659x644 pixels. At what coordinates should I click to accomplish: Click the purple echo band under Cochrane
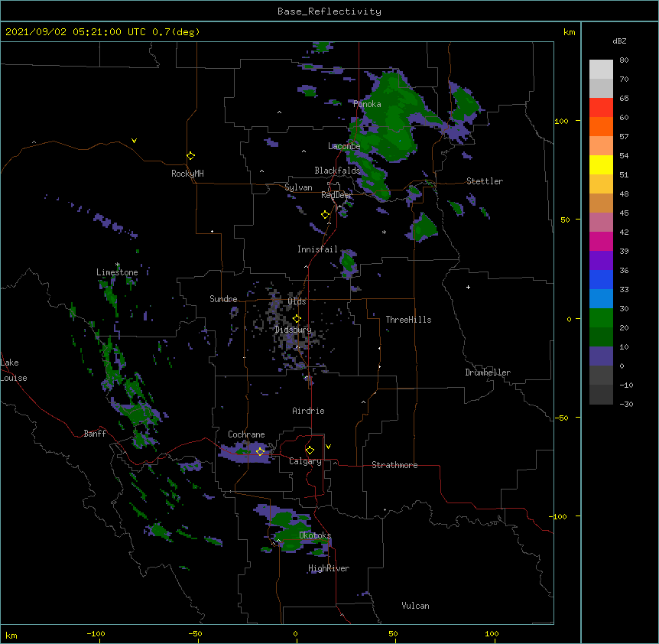point(248,453)
